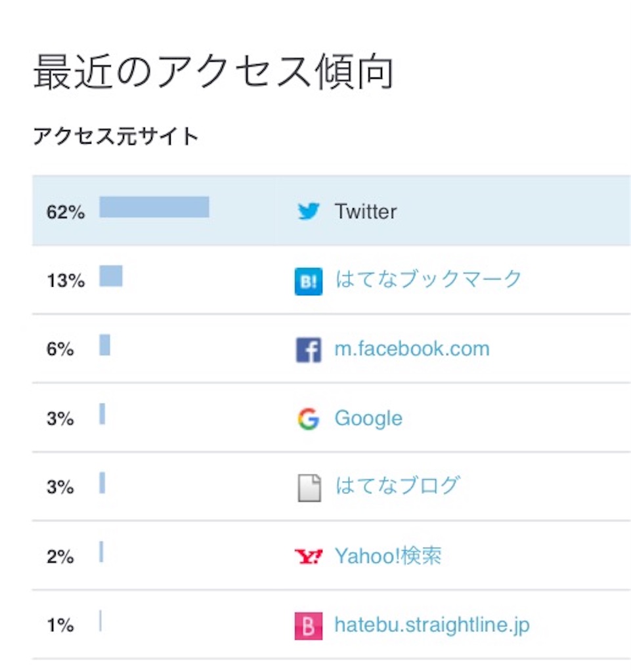Click the 62% Twitter percentage bar

coord(154,207)
